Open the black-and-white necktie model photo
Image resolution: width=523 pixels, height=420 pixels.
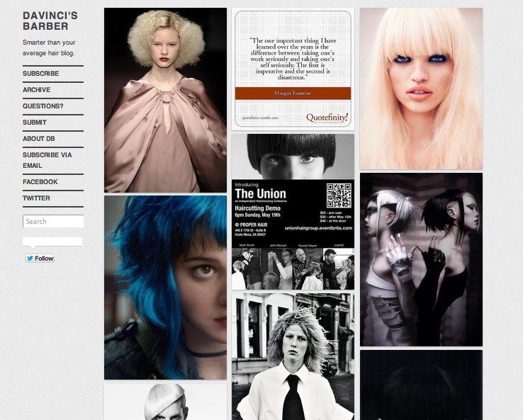293,356
